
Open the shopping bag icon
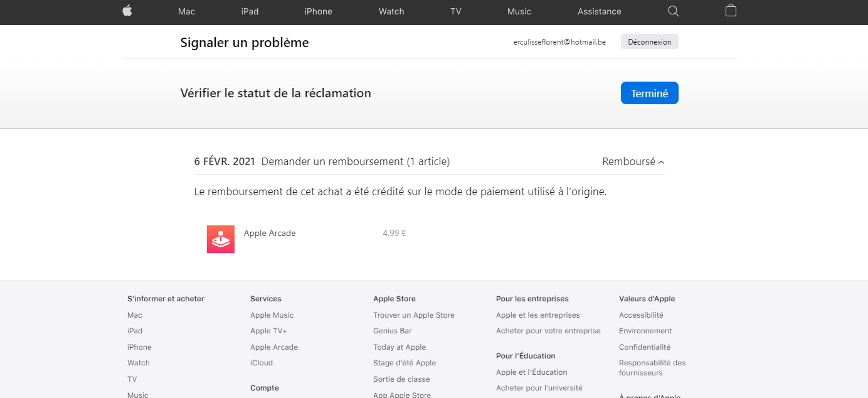731,11
